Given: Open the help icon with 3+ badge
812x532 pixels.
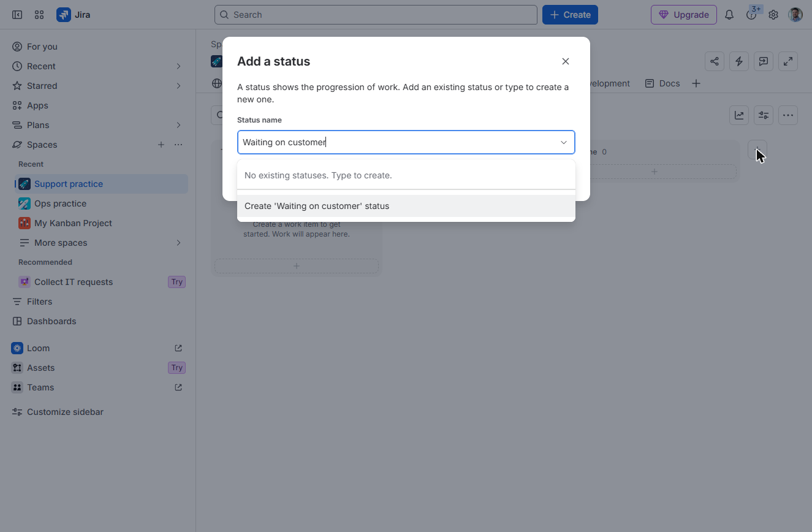Looking at the screenshot, I should click(x=751, y=15).
